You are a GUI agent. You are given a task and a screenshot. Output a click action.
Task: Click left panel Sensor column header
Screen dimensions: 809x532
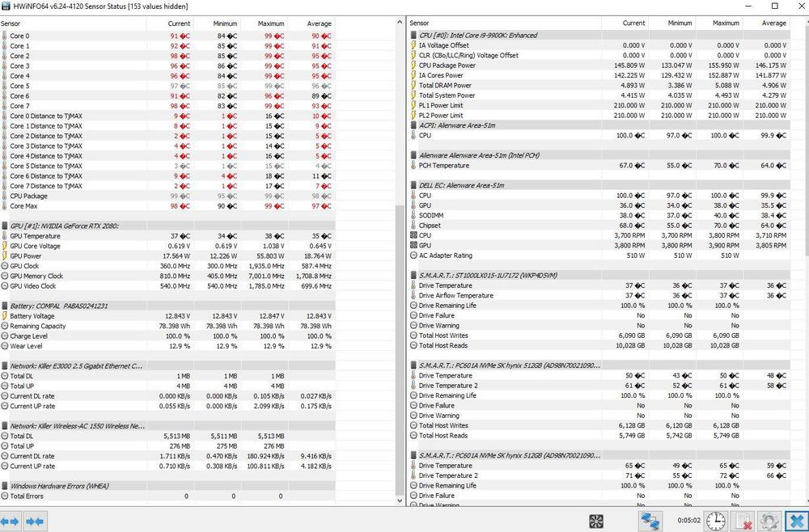(11, 23)
